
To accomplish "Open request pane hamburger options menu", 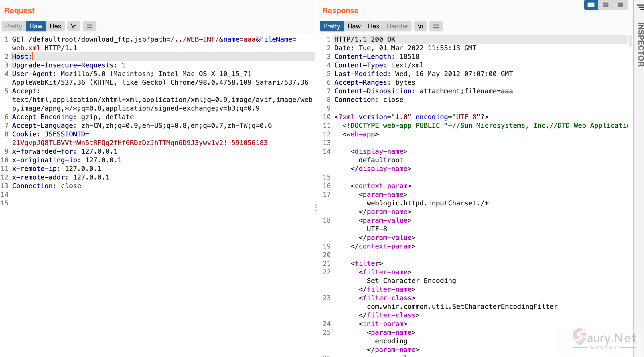I will point(89,26).
